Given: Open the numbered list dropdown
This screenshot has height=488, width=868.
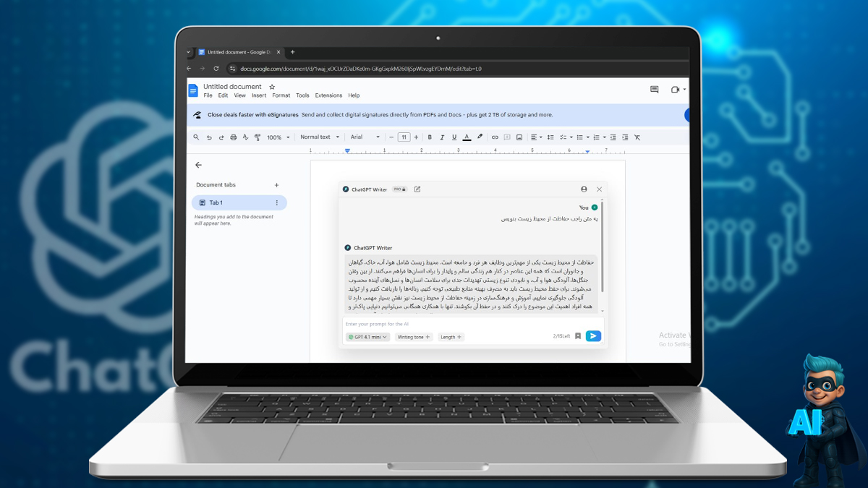Looking at the screenshot, I should click(x=599, y=137).
